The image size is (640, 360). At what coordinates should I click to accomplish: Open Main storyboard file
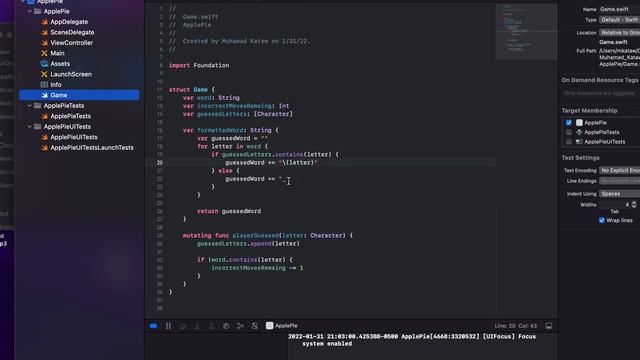[57, 53]
